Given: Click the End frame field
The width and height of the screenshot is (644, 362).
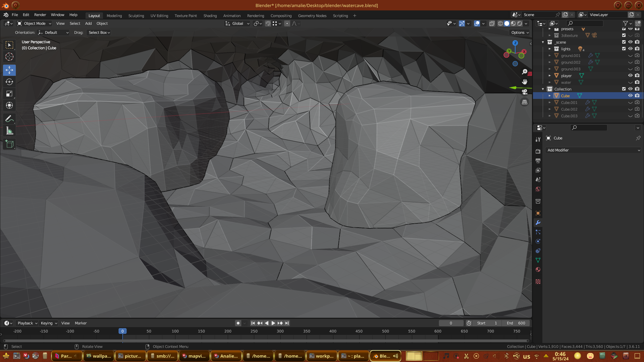Looking at the screenshot, I should 516,323.
